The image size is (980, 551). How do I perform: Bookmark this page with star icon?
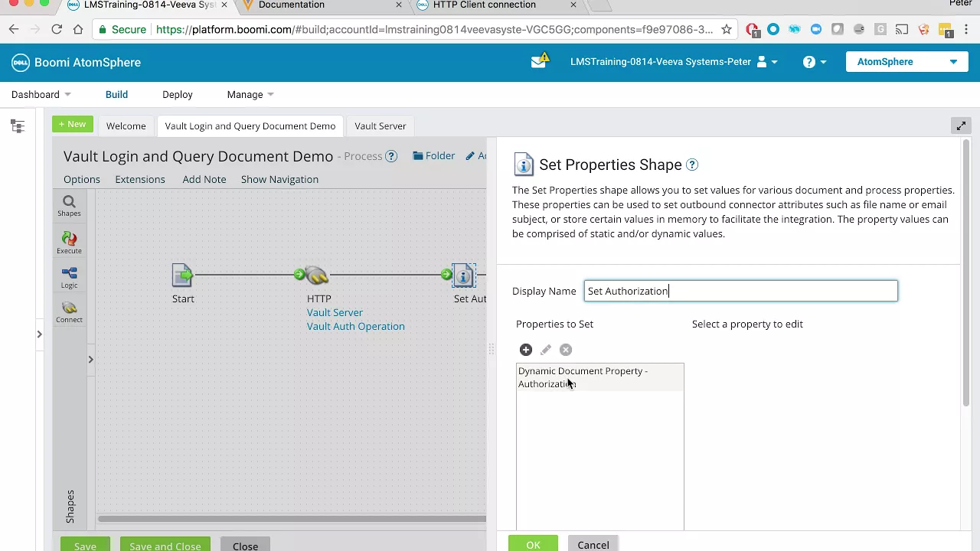(727, 29)
